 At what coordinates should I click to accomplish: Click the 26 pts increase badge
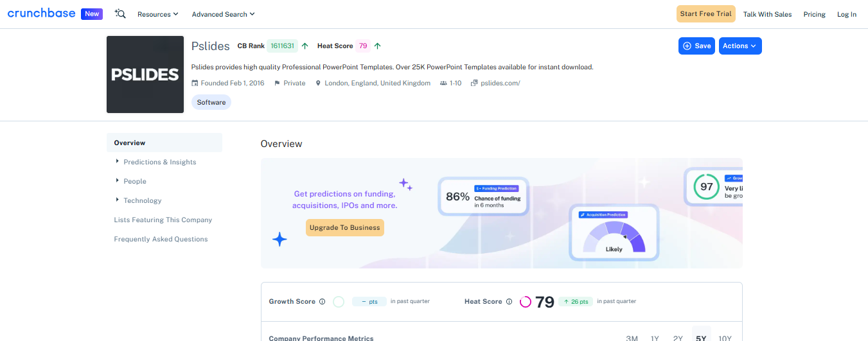tap(576, 302)
